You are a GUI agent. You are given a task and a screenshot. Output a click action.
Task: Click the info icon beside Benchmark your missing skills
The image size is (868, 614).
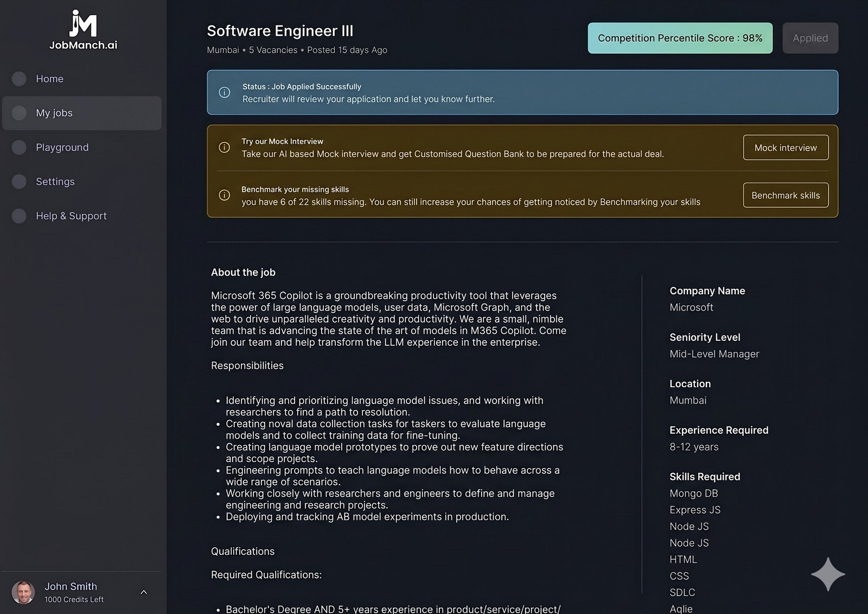224,195
